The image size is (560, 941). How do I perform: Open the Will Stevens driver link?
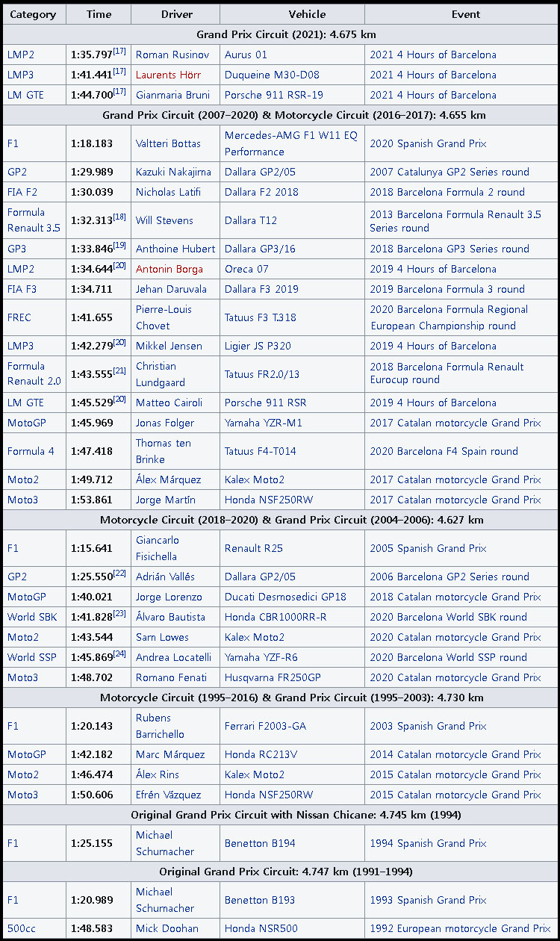[x=164, y=220]
